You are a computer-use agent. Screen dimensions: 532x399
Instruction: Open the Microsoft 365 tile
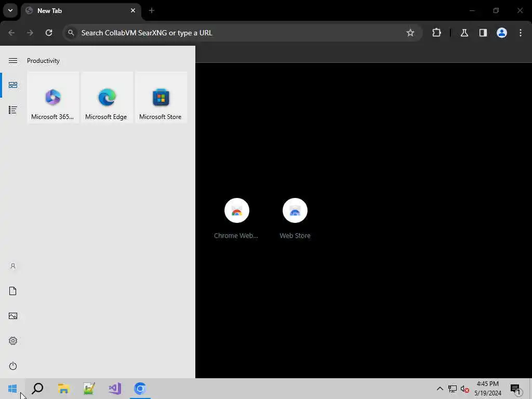(53, 97)
